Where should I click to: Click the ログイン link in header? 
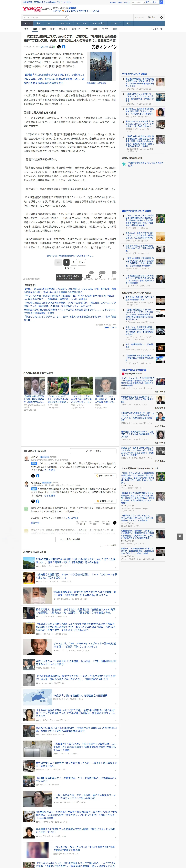tap(57, 11)
